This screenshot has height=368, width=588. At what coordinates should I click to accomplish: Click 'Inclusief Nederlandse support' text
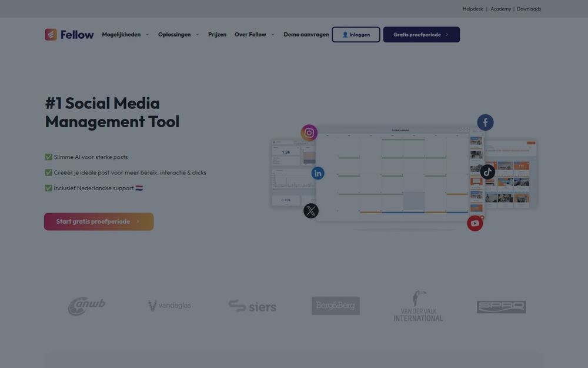(93, 188)
